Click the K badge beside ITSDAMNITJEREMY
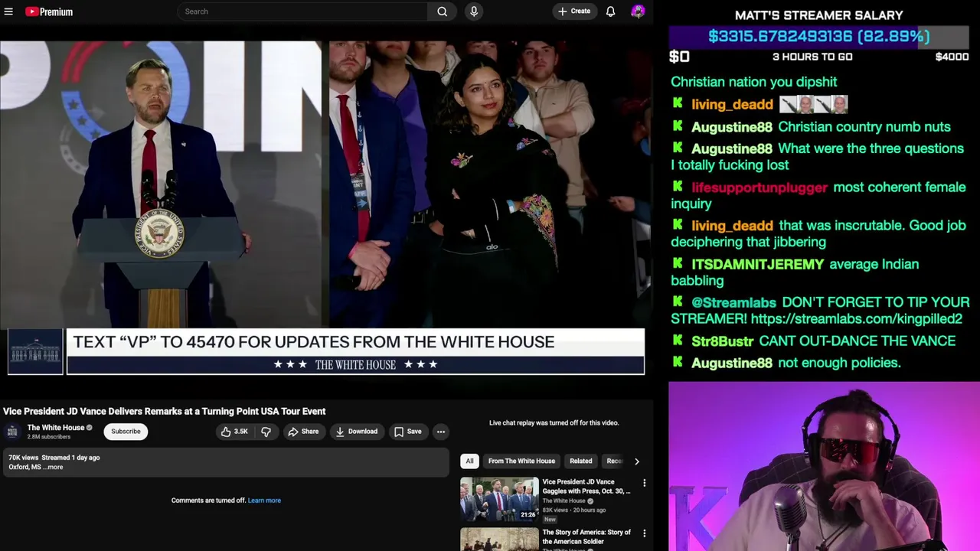980x551 pixels. coord(678,262)
